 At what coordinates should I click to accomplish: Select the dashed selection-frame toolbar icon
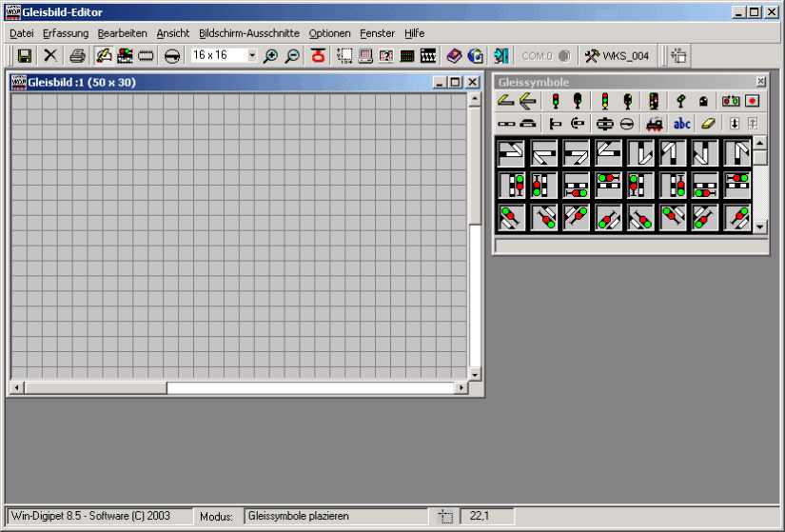(343, 55)
